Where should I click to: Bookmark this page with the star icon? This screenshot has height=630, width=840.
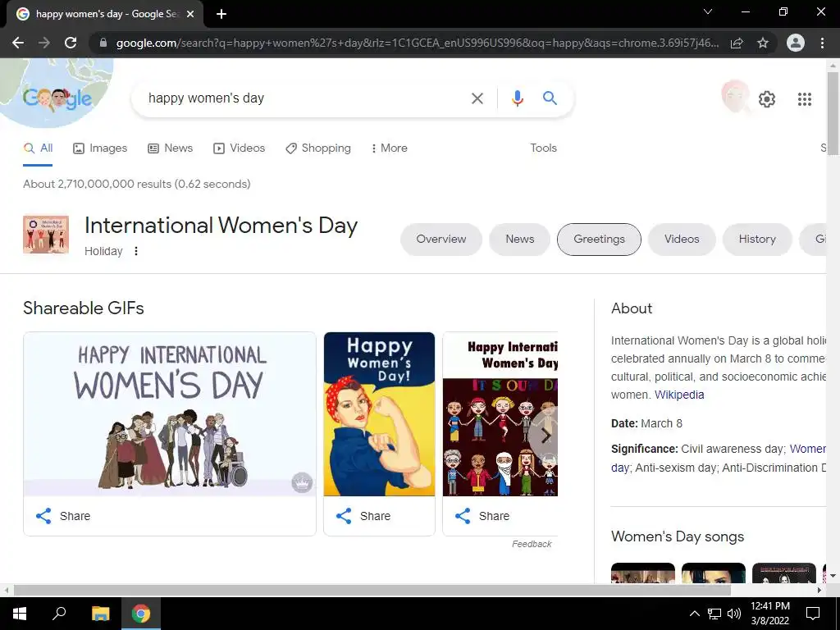click(x=763, y=43)
